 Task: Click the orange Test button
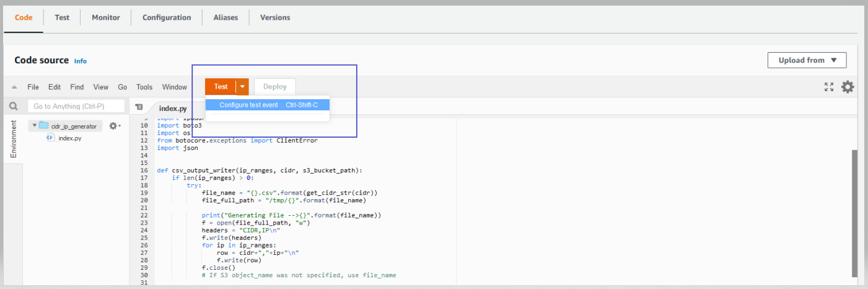(221, 87)
